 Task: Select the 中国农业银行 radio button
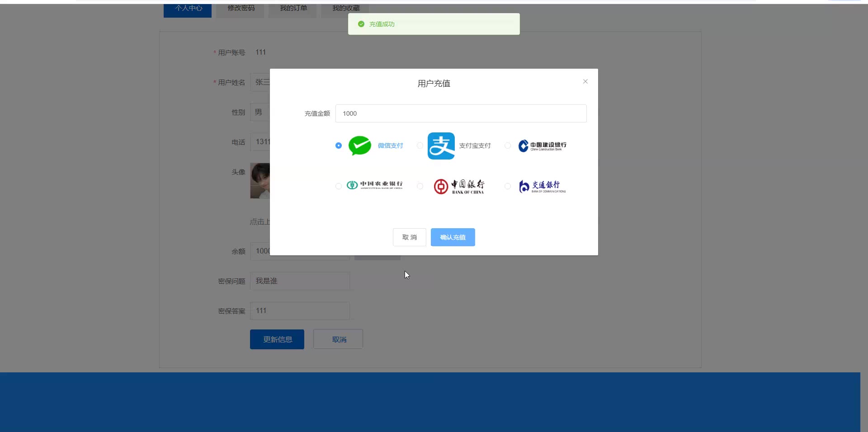pyautogui.click(x=339, y=186)
